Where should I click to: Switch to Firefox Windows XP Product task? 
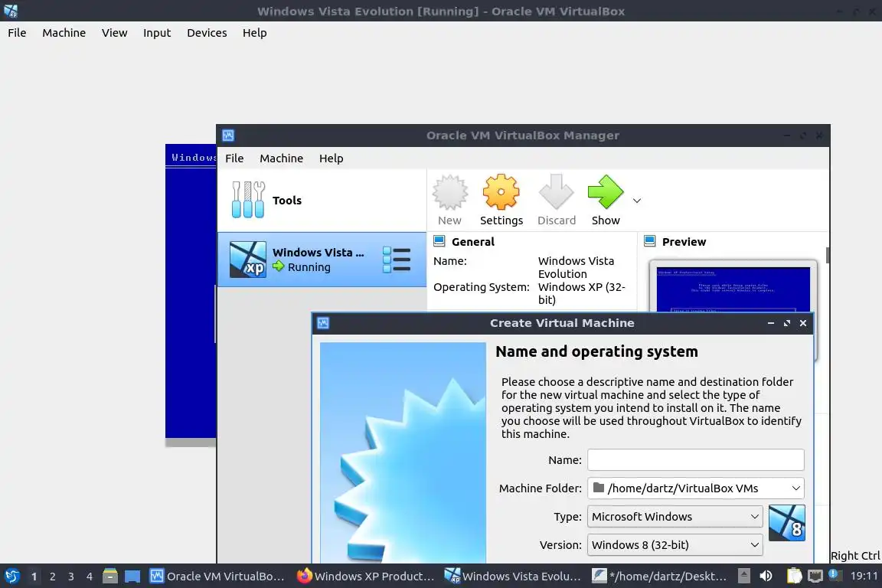tap(366, 577)
